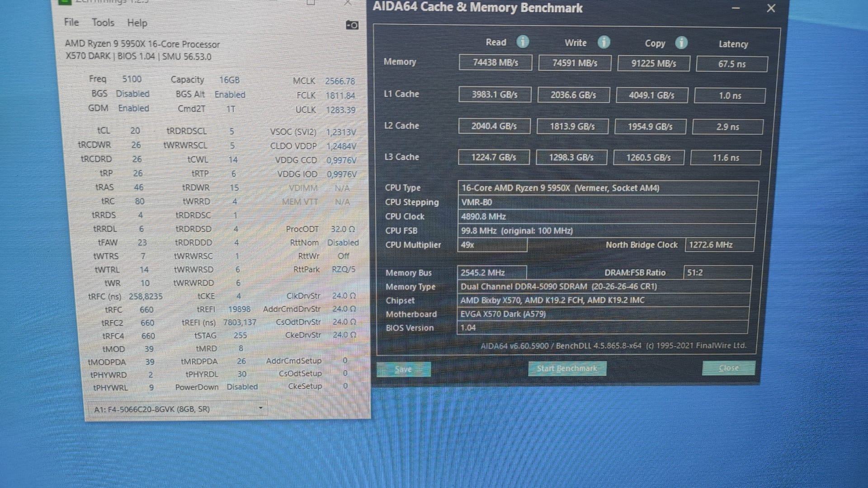Select the L2 Cache Copy value 1954.9 GB/s
Screen dimensions: 868x488
click(650, 127)
